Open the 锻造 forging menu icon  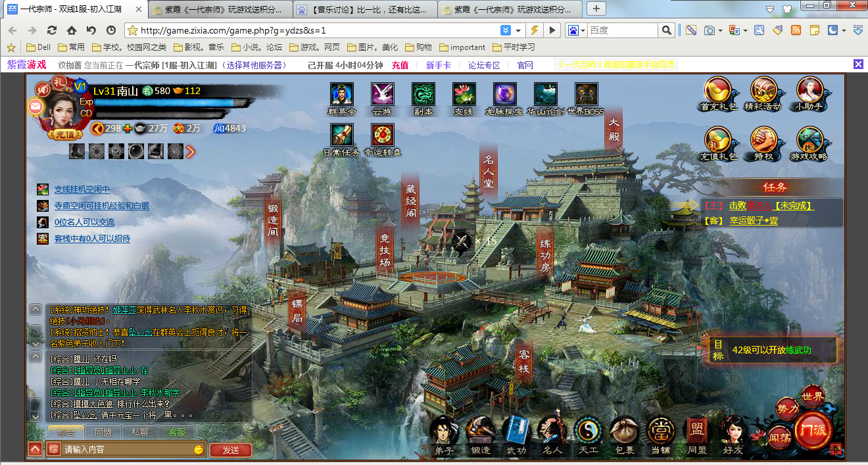(x=480, y=435)
